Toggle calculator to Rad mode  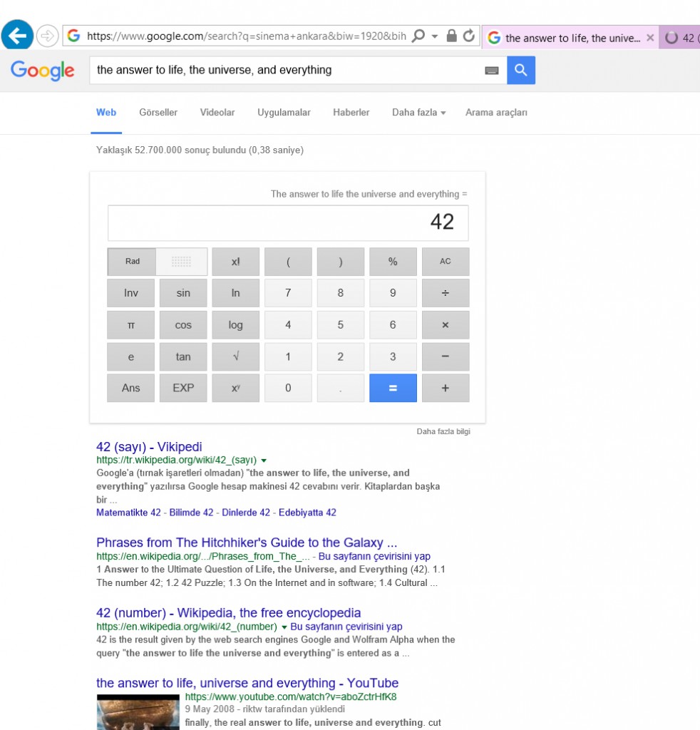pos(132,261)
